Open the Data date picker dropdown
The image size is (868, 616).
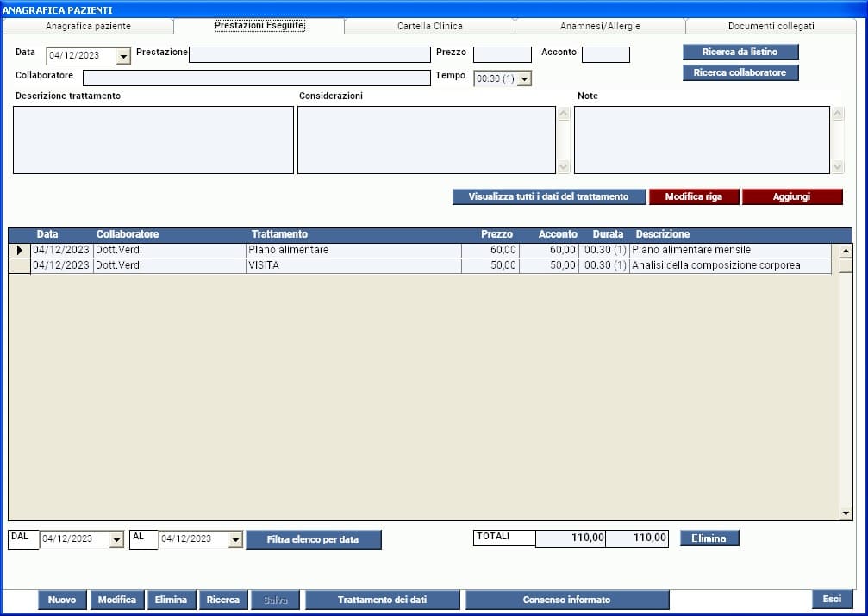pyautogui.click(x=122, y=56)
